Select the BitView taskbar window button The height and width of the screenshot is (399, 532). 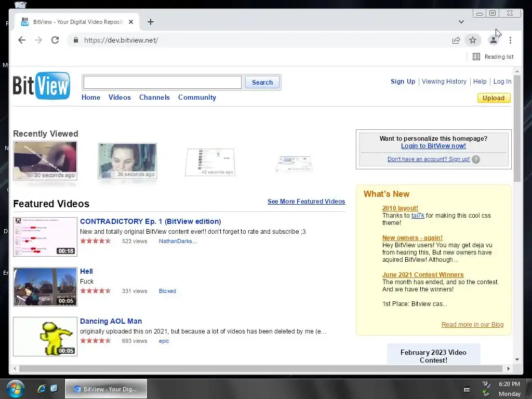pos(106,389)
